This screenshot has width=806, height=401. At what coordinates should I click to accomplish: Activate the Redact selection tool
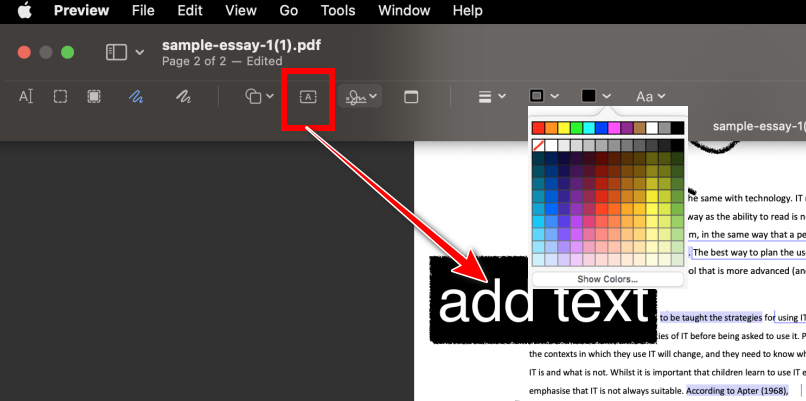pyautogui.click(x=94, y=96)
